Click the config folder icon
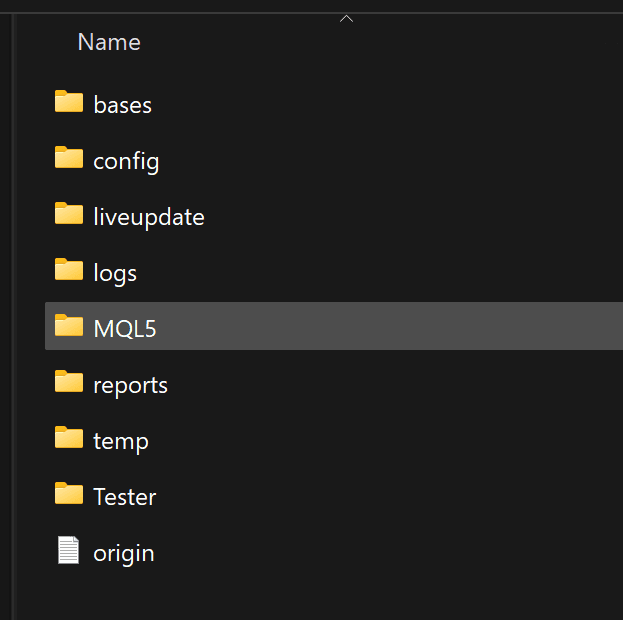Screen dimensions: 623x620 point(69,157)
